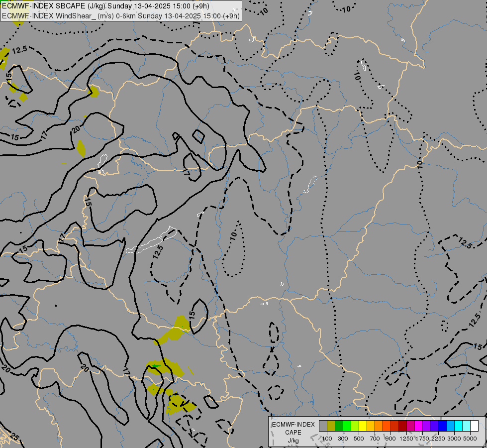Click the 100 legend tick value
The height and width of the screenshot is (448, 487).
pos(327,439)
